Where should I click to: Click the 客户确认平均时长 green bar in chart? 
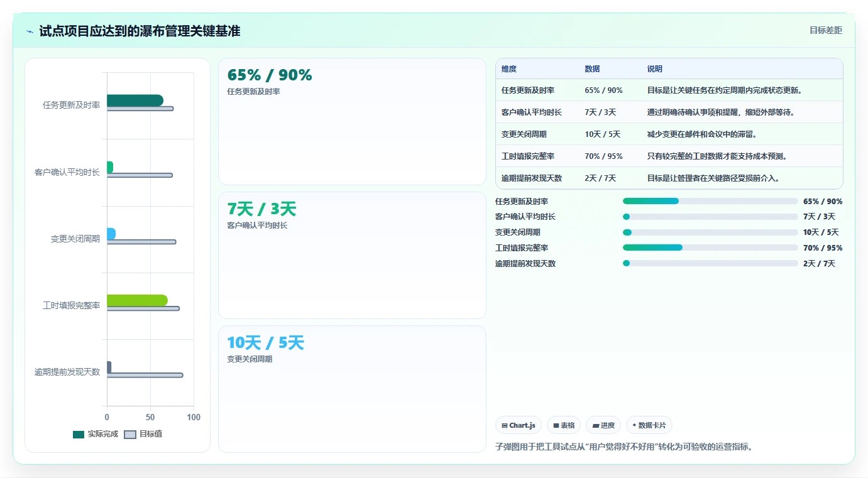click(x=110, y=167)
